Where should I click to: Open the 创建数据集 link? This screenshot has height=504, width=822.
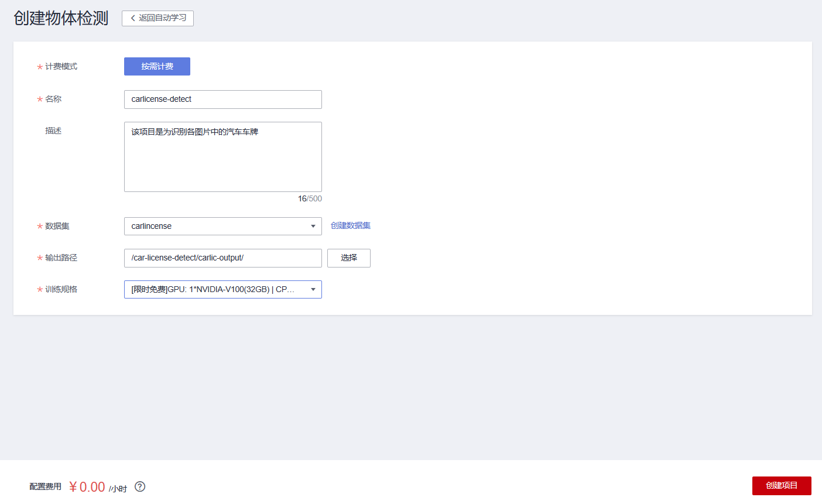351,226
